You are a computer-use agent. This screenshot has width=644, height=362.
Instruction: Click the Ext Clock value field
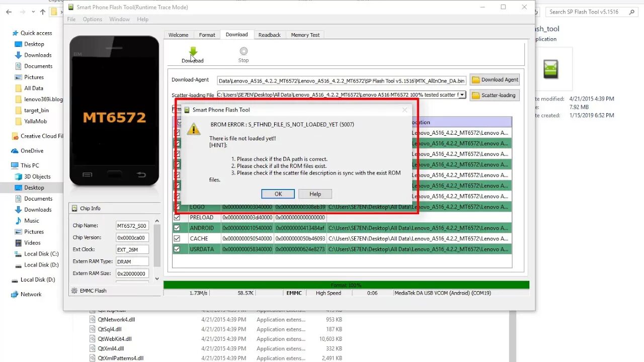[x=132, y=249]
